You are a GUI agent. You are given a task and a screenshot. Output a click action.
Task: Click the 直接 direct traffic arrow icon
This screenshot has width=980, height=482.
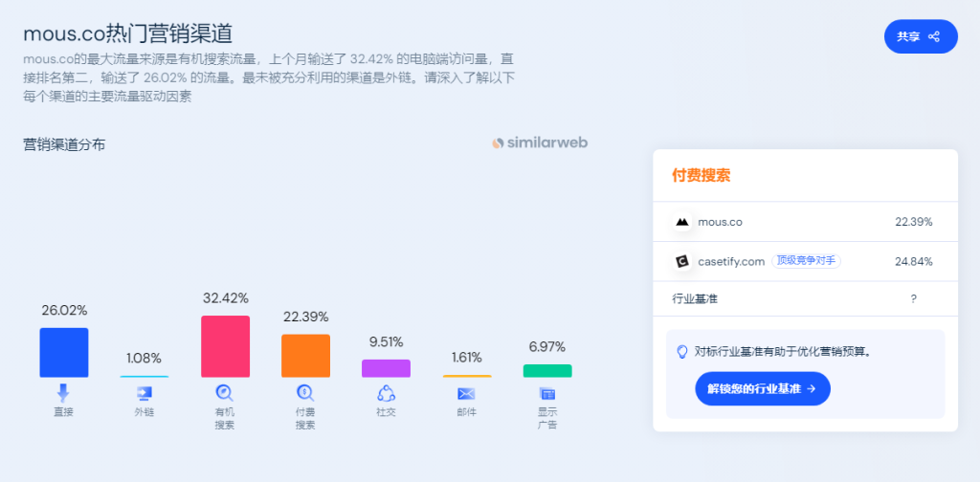click(63, 393)
